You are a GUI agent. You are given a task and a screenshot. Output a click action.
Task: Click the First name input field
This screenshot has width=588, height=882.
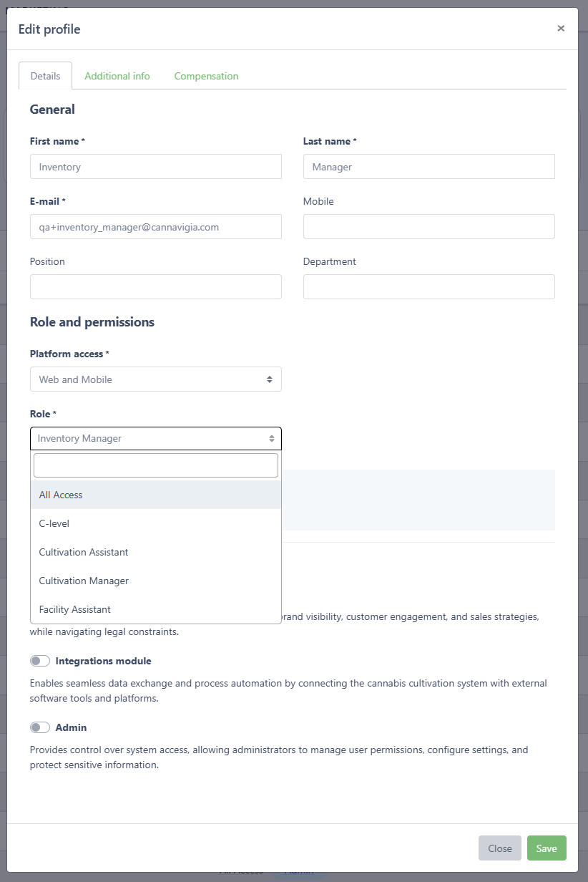(156, 167)
